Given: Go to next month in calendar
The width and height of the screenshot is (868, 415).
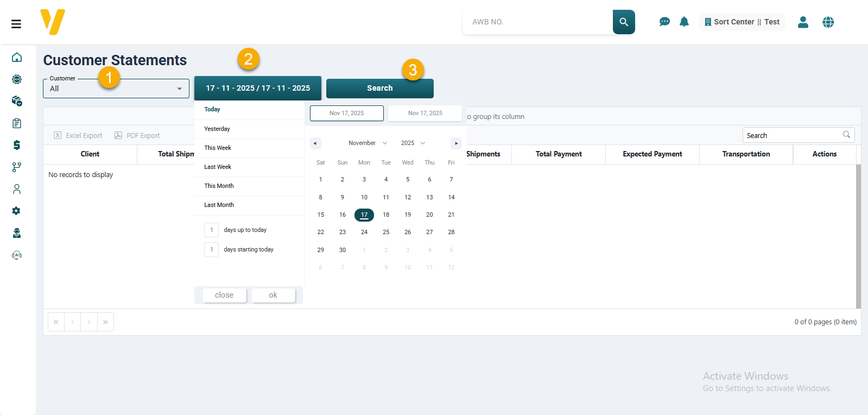Looking at the screenshot, I should pos(456,143).
